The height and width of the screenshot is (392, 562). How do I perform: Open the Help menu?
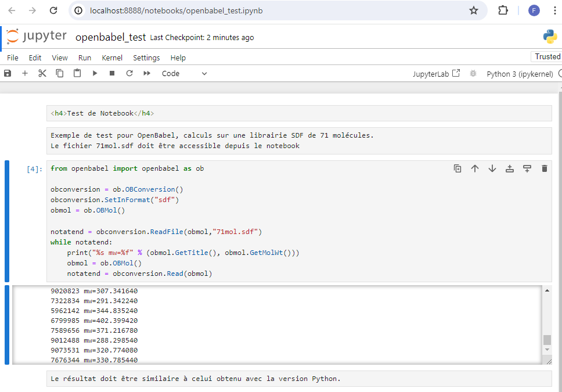[x=178, y=57]
